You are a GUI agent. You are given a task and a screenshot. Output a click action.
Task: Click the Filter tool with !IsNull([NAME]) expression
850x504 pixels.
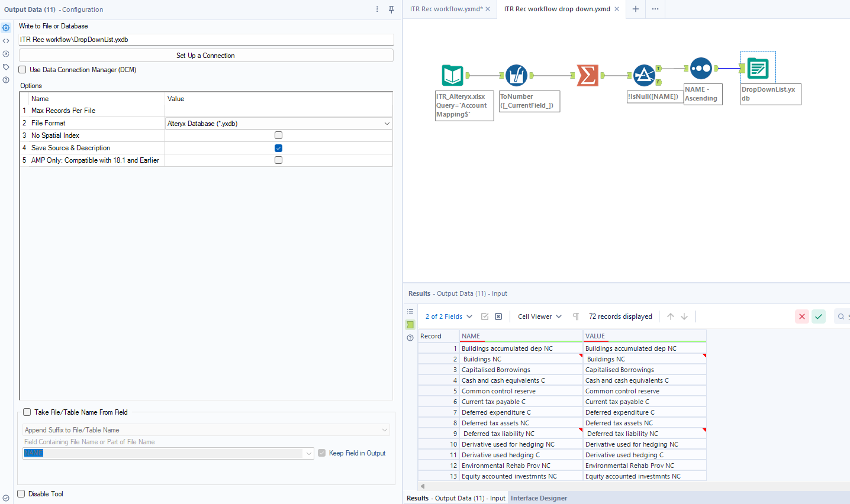(x=645, y=75)
